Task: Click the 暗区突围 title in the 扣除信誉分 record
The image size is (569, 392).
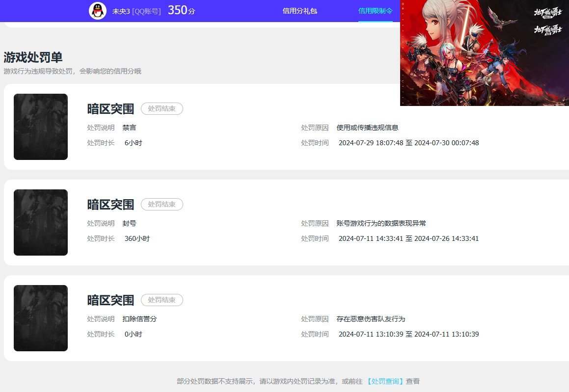Action: (x=110, y=300)
